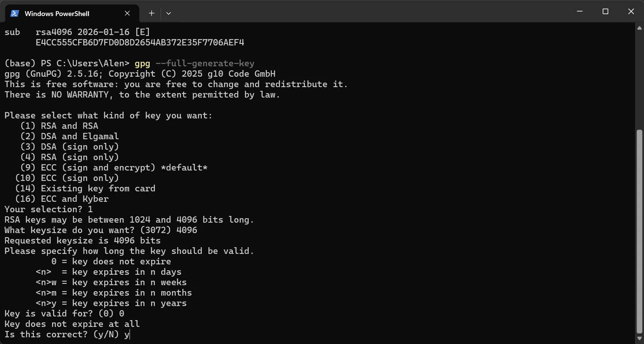The height and width of the screenshot is (344, 644).
Task: Click the PowerShell icon in the tab
Action: pos(15,13)
